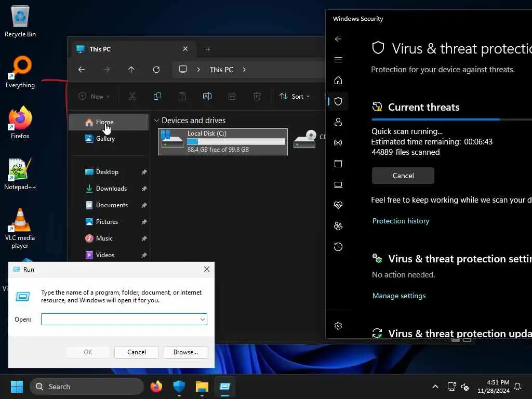Click File Explorer up arrow
Viewport: 532px width, 399px height.
click(x=131, y=70)
